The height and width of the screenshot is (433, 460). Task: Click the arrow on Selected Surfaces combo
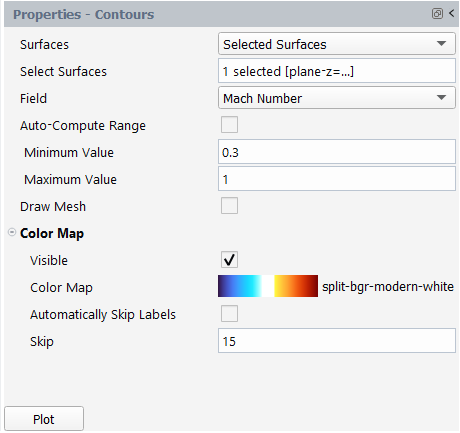(441, 44)
